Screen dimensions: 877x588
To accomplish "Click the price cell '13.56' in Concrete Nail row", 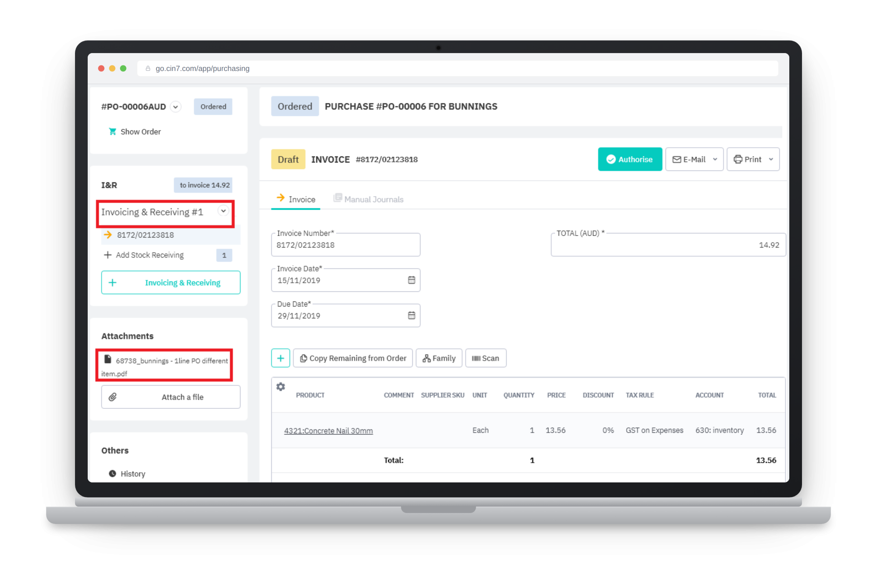I will point(555,430).
